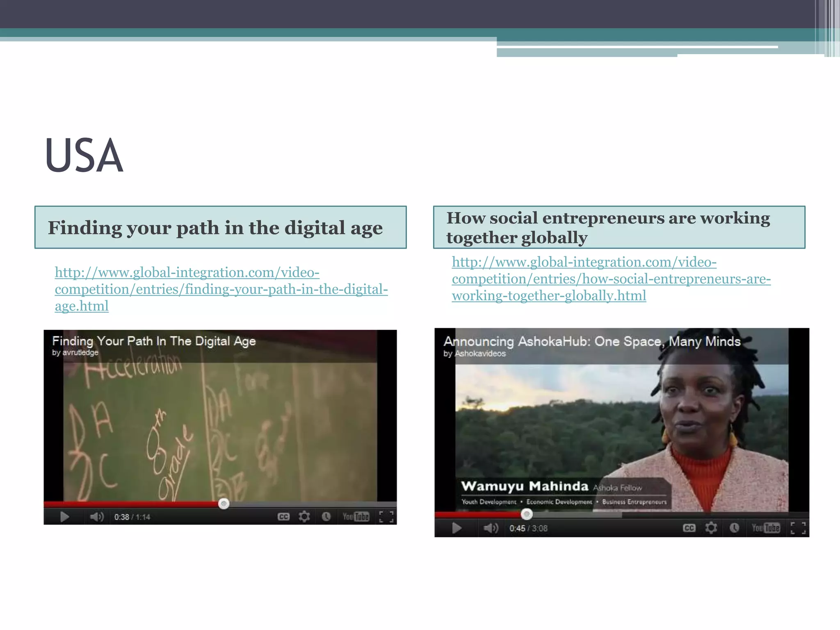Click the 'How social entrepreneurs are working' heading box

tap(619, 227)
